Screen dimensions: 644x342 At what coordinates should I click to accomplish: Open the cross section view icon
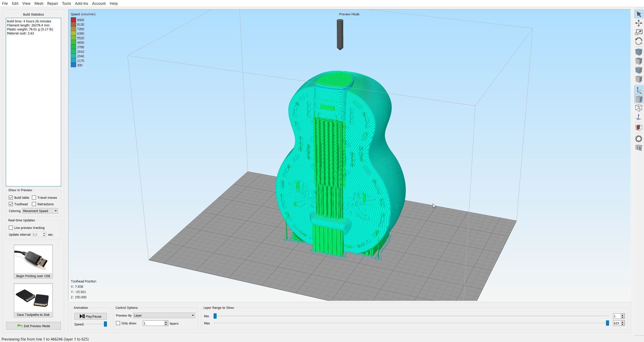[x=638, y=128]
